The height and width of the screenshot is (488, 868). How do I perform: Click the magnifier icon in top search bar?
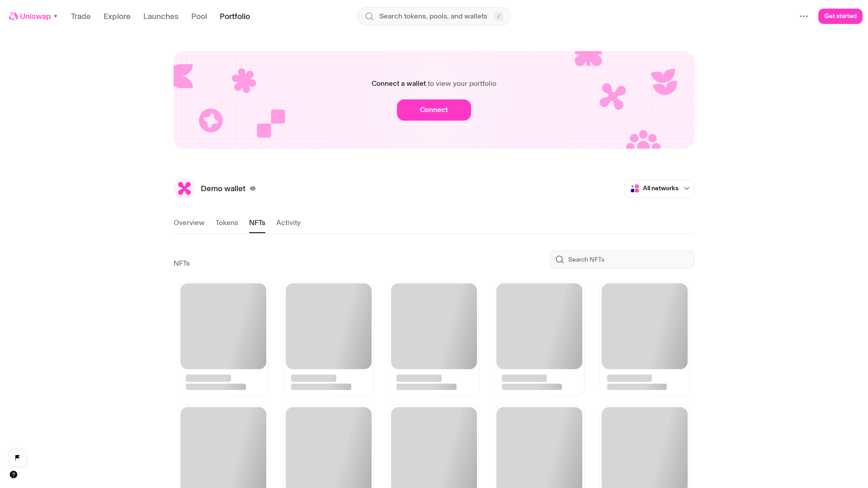[x=369, y=16]
